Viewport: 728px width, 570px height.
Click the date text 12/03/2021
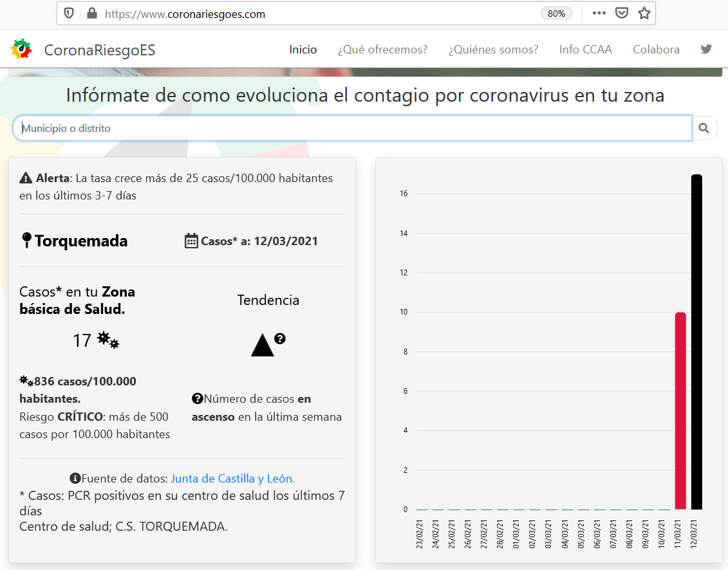tap(286, 241)
